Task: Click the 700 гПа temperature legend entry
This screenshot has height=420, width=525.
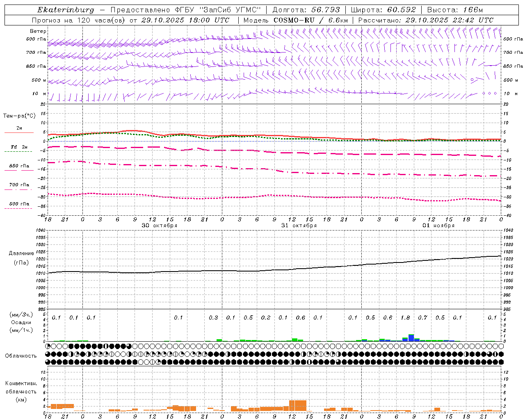Action: click(19, 185)
